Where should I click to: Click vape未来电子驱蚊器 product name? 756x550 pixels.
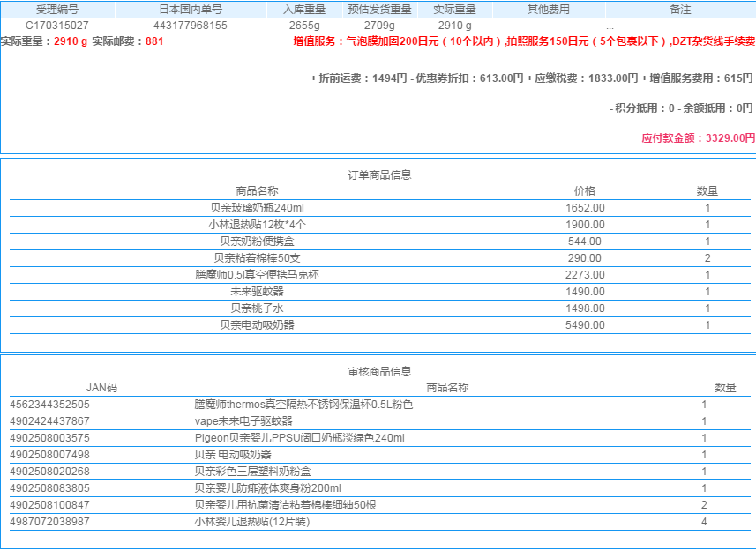click(243, 421)
